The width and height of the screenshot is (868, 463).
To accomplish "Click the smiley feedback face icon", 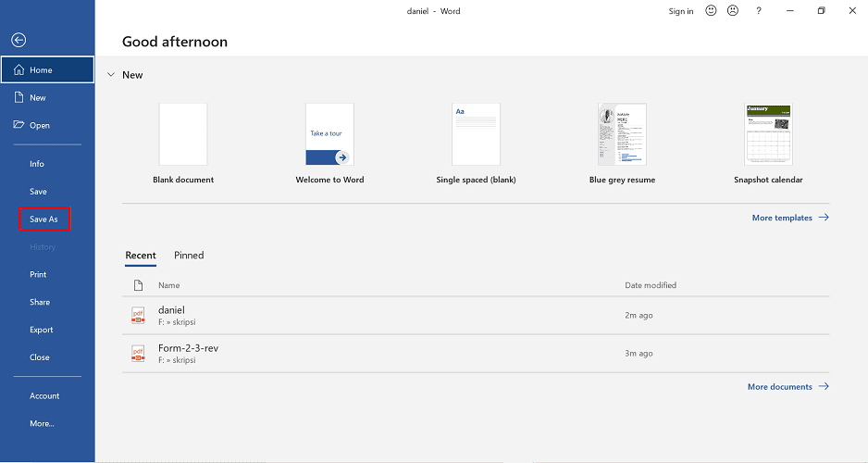I will click(x=711, y=10).
